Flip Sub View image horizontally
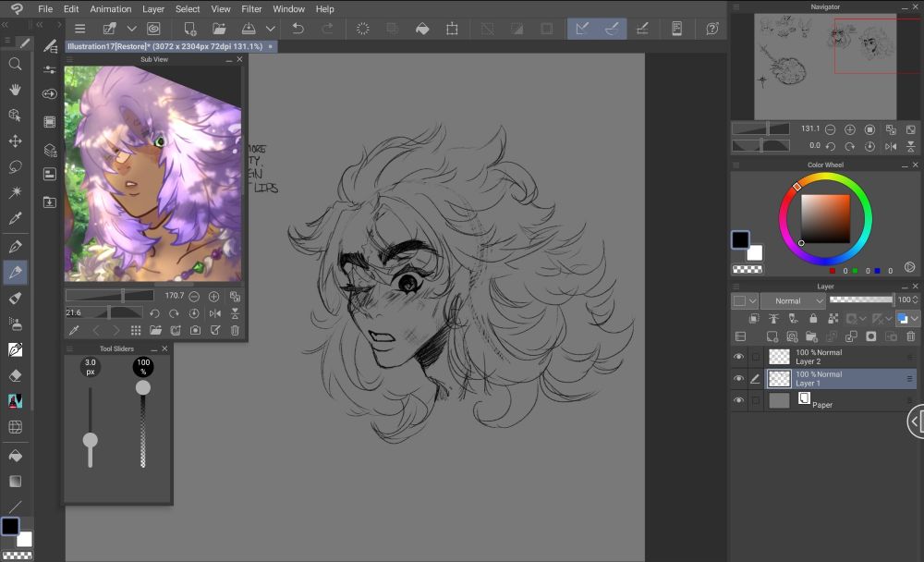This screenshot has width=924, height=562. 215,313
